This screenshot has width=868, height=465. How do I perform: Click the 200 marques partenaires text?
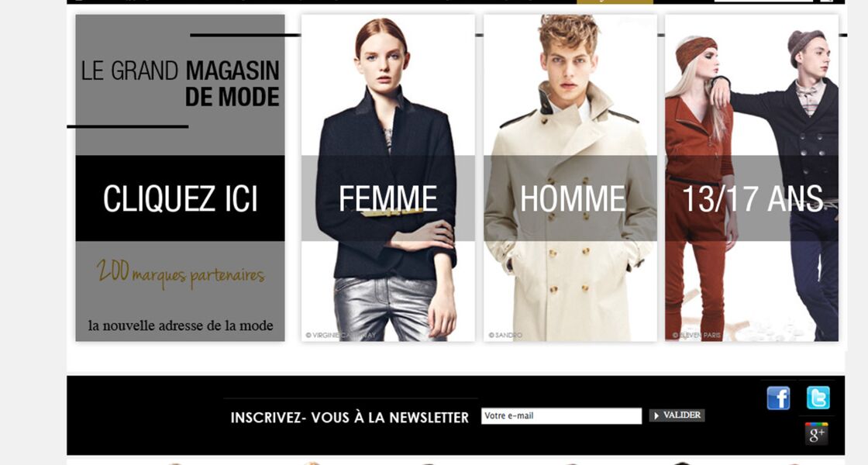pos(181,274)
